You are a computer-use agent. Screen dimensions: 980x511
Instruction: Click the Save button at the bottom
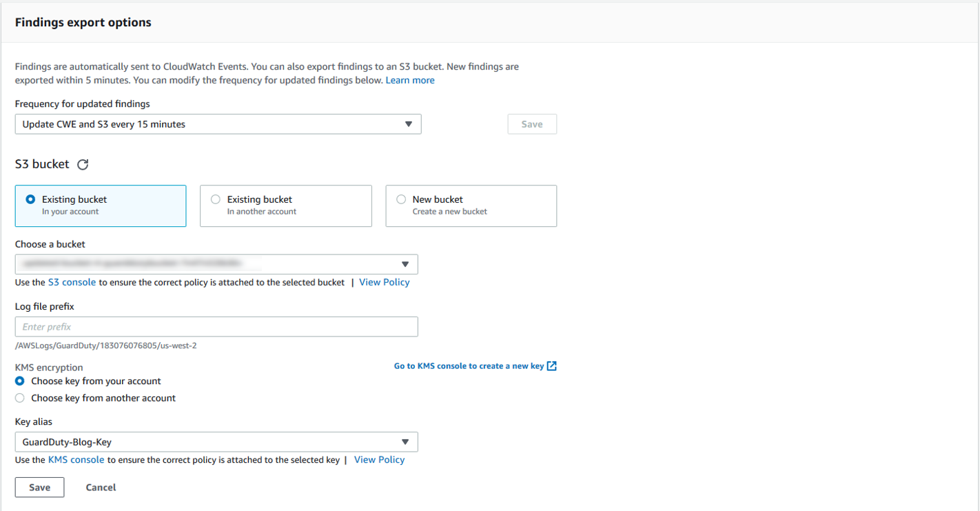tap(39, 487)
